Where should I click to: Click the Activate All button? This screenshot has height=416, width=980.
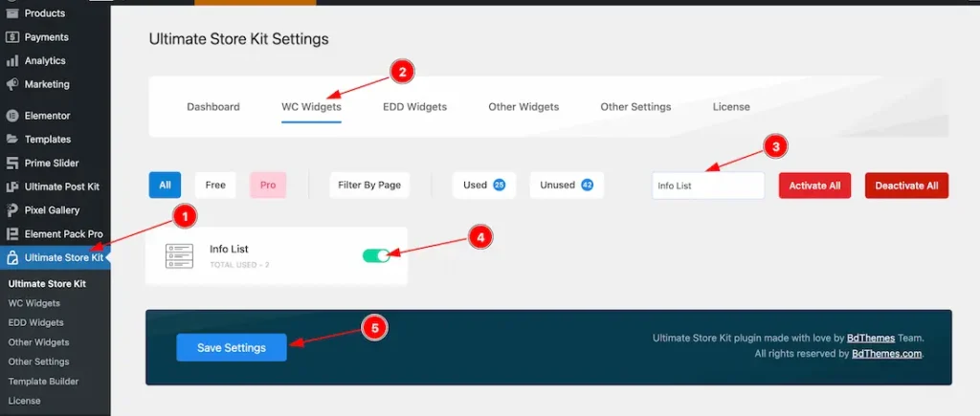click(x=814, y=186)
